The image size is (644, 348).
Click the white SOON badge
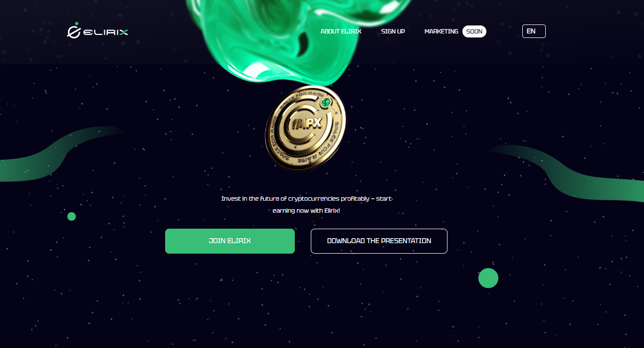474,31
